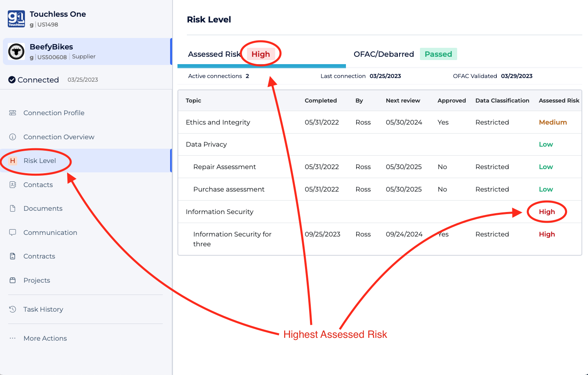
Task: Click the Task History clock icon
Action: pos(13,309)
